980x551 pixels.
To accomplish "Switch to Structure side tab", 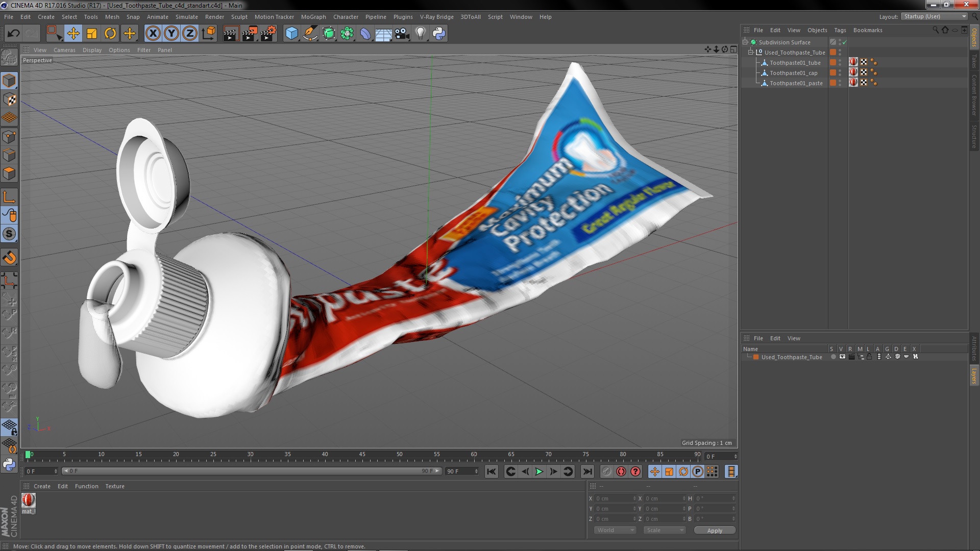I will [974, 136].
